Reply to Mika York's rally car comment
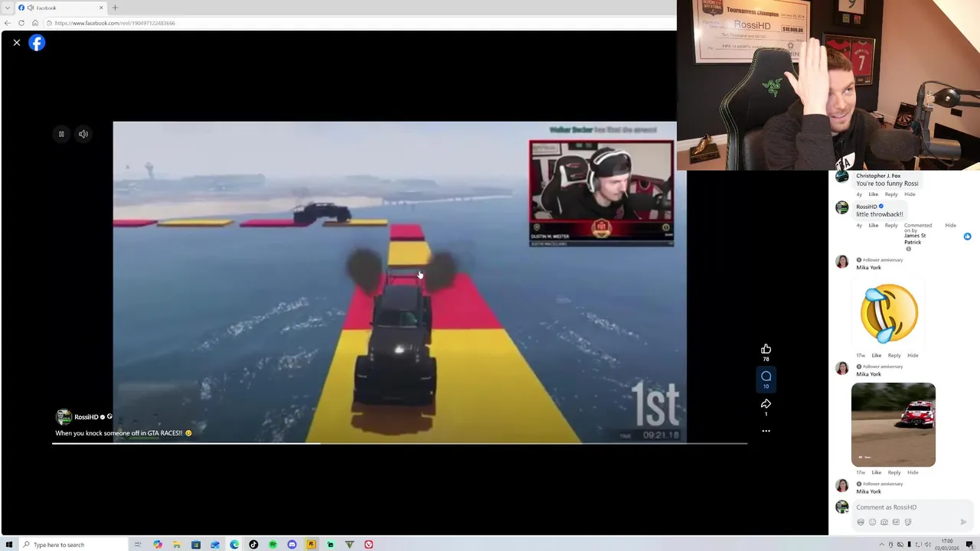The width and height of the screenshot is (980, 551). pos(894,472)
